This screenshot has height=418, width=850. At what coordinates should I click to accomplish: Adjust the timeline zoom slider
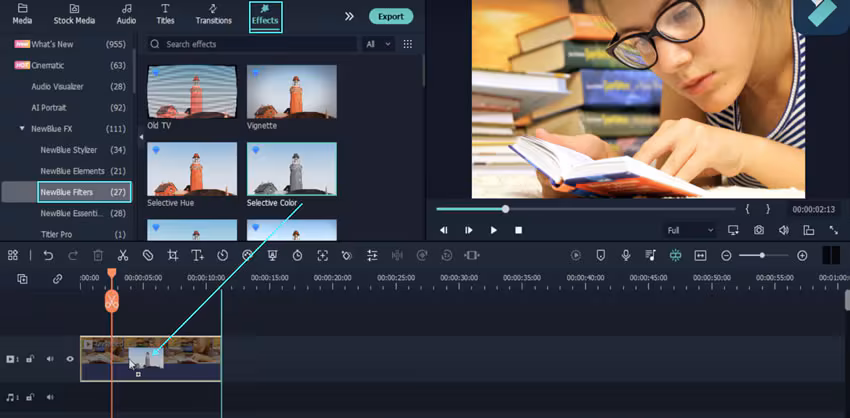[x=762, y=255]
